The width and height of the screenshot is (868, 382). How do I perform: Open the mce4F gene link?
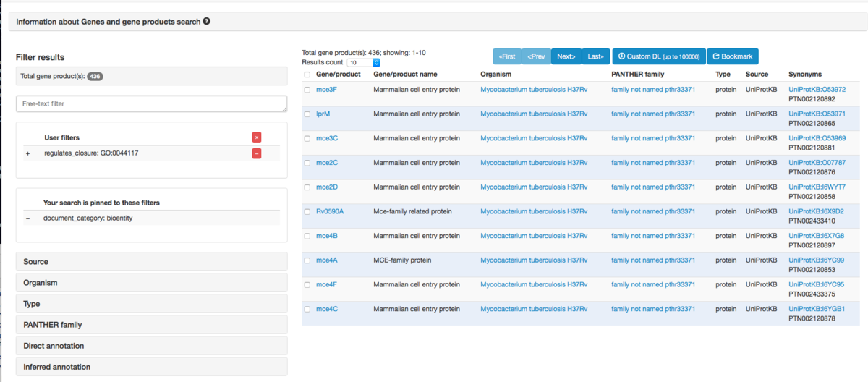pyautogui.click(x=327, y=284)
